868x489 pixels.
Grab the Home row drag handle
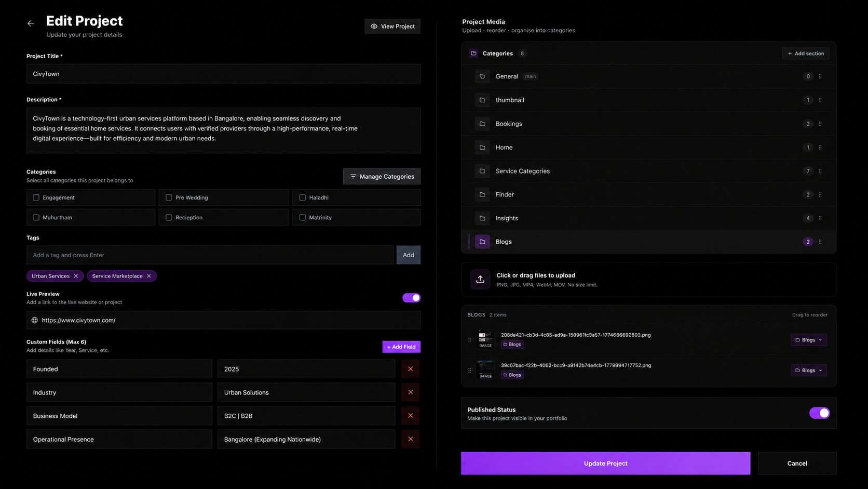(820, 148)
